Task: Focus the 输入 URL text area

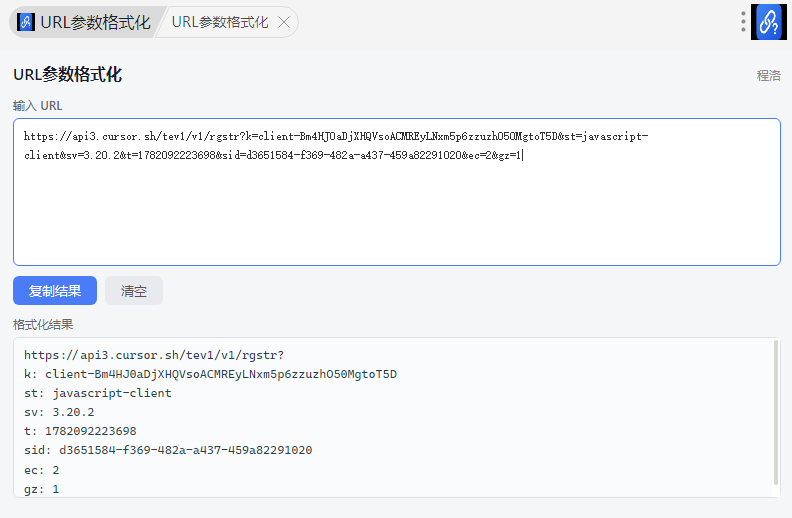Action: coord(397,192)
